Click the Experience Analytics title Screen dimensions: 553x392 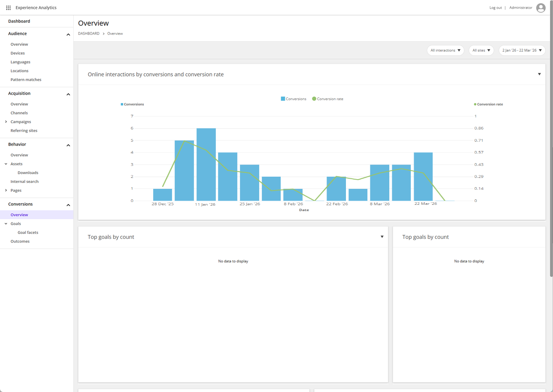[36, 8]
